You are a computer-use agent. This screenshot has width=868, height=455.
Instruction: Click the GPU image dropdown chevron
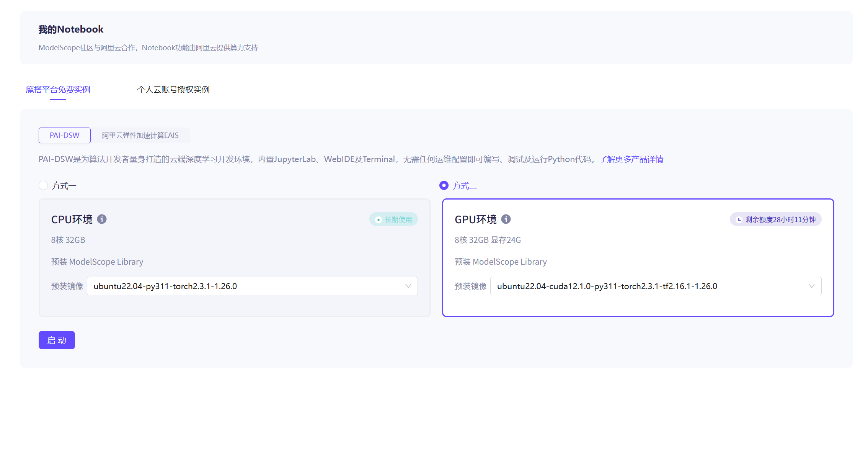(x=811, y=286)
